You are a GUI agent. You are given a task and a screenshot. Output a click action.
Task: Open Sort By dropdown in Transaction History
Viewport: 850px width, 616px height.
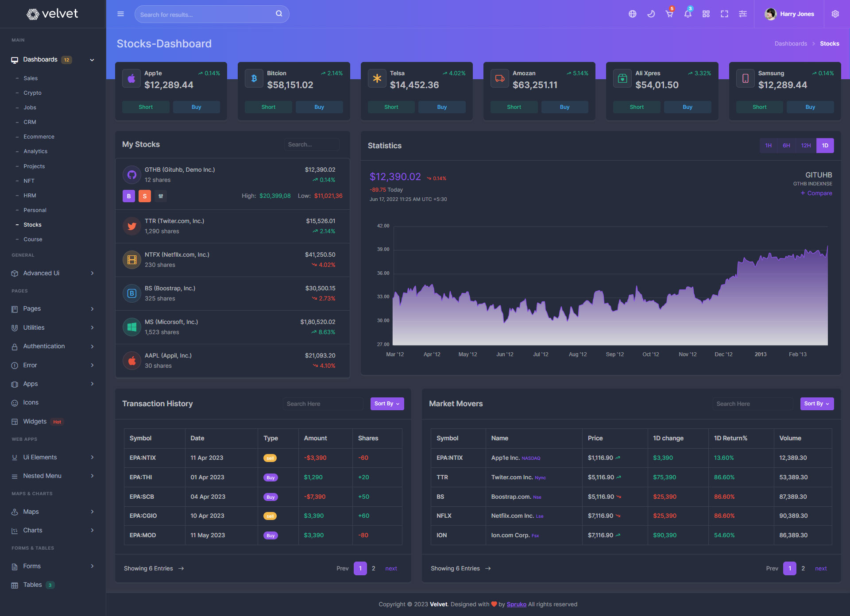click(387, 404)
